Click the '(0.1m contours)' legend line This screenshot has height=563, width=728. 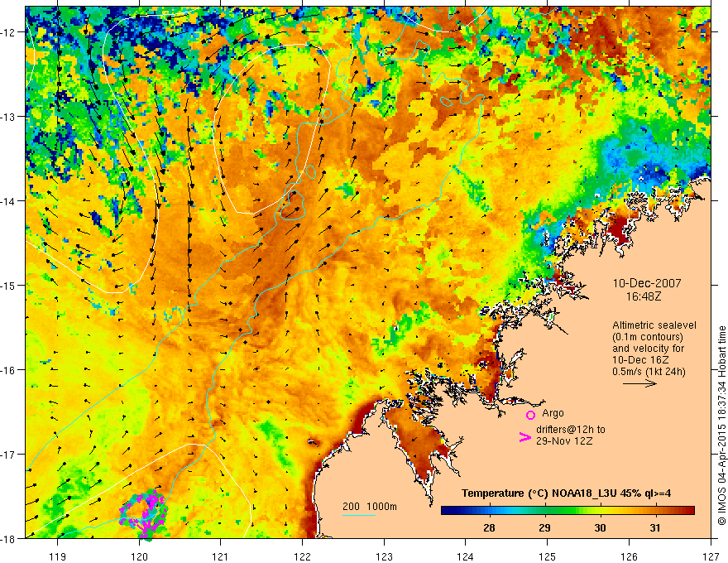[648, 337]
